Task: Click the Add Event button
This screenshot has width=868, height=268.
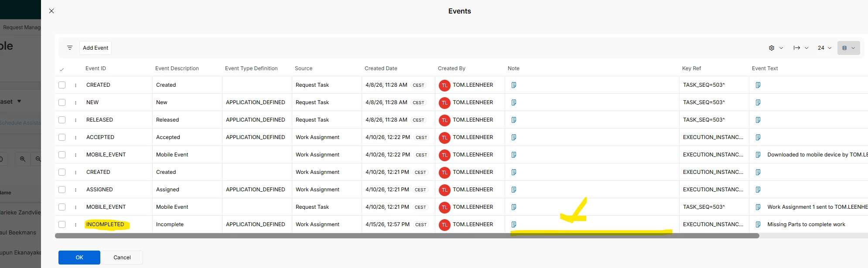Action: (x=96, y=48)
